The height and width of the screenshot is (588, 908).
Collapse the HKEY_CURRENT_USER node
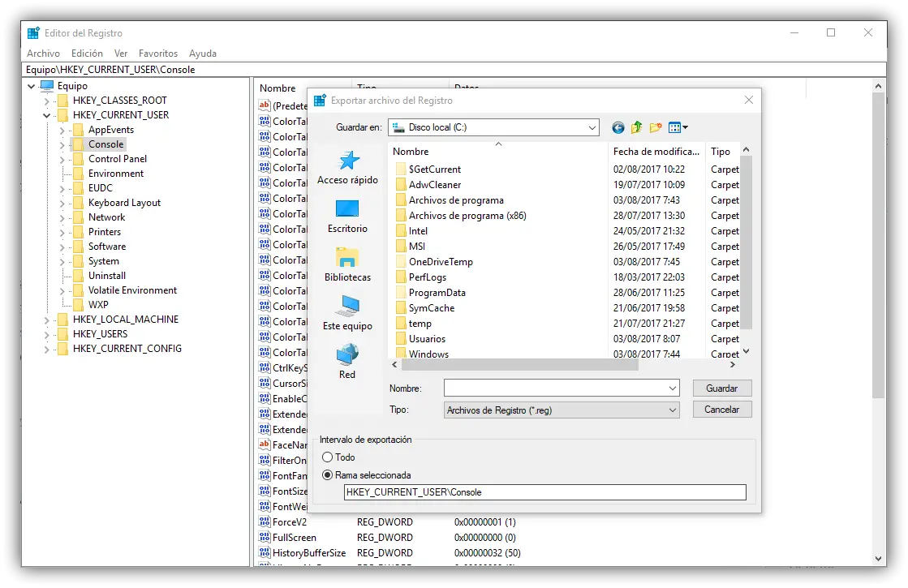tap(47, 115)
